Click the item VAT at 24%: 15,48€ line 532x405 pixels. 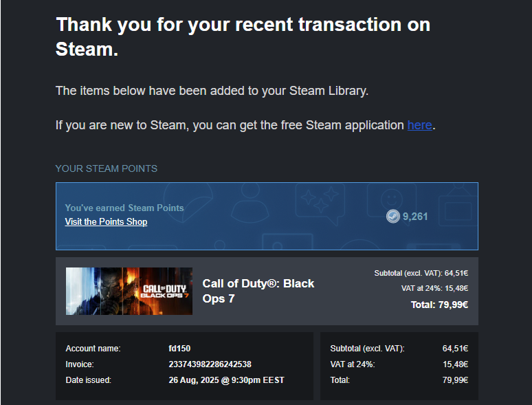pyautogui.click(x=434, y=288)
